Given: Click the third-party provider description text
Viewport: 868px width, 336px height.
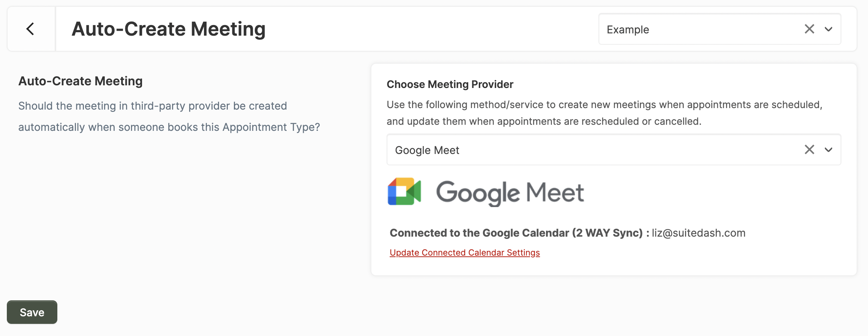Looking at the screenshot, I should [169, 116].
